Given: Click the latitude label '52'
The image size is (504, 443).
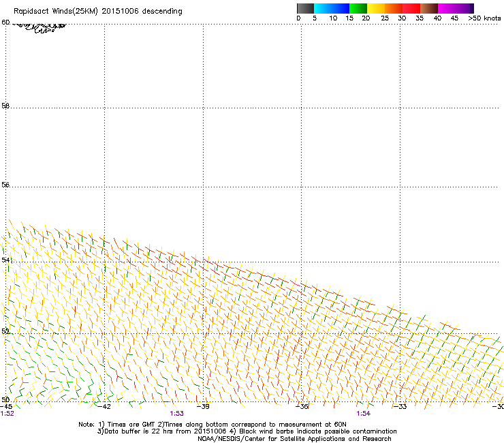Looking at the screenshot, I should coord(5,331).
